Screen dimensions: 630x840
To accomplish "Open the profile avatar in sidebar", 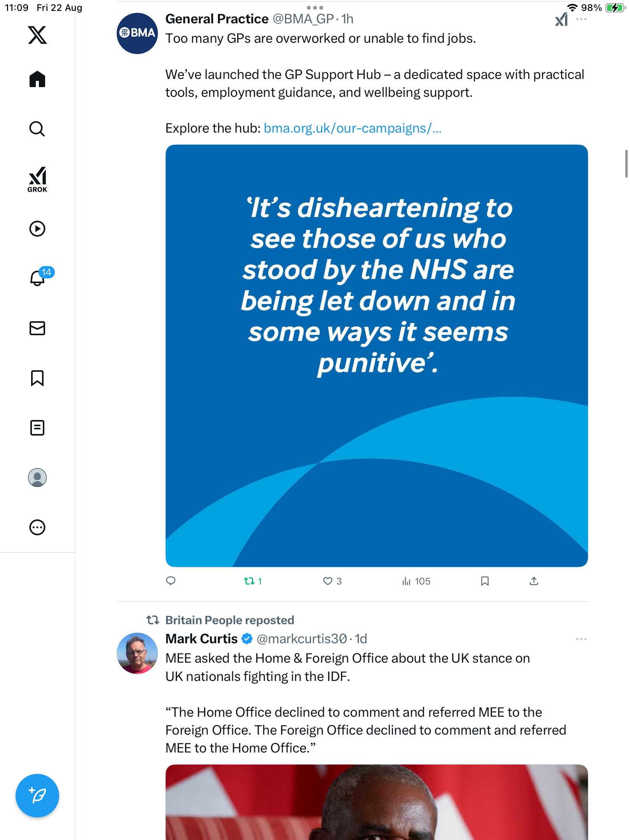I will (37, 478).
